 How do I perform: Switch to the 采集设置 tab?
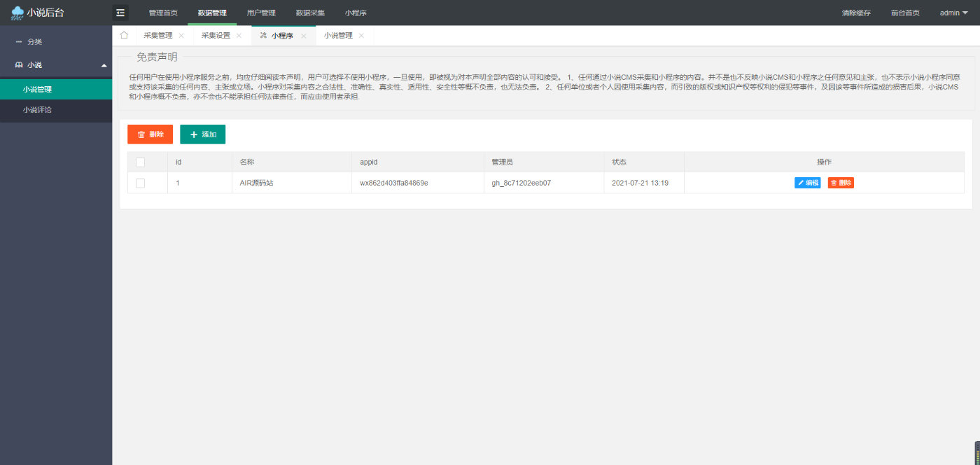point(216,36)
